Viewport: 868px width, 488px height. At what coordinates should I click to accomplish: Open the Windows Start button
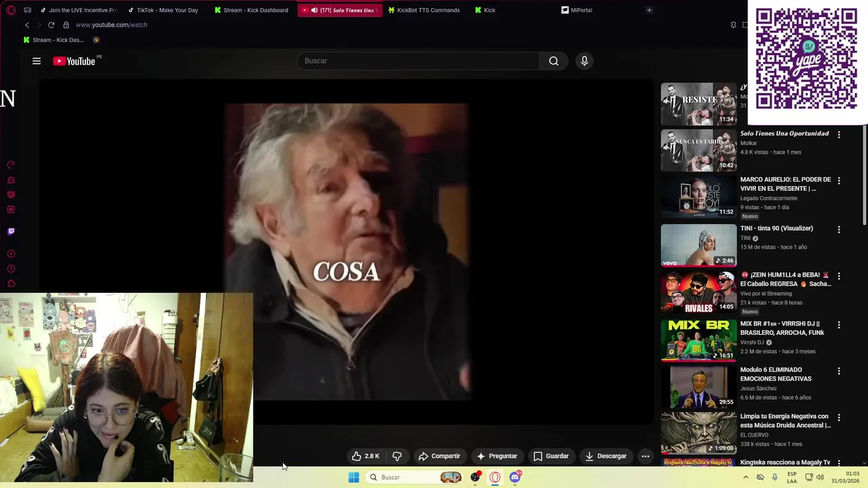coord(353,477)
